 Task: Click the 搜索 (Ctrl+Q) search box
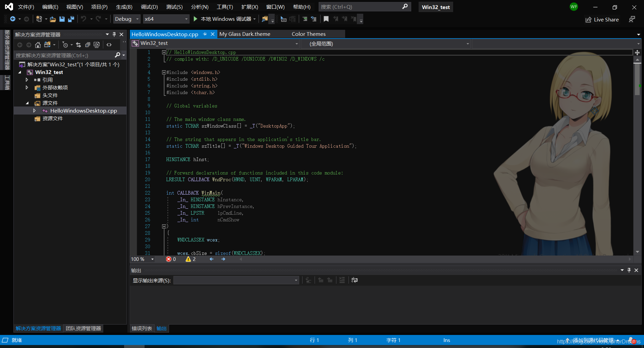365,7
